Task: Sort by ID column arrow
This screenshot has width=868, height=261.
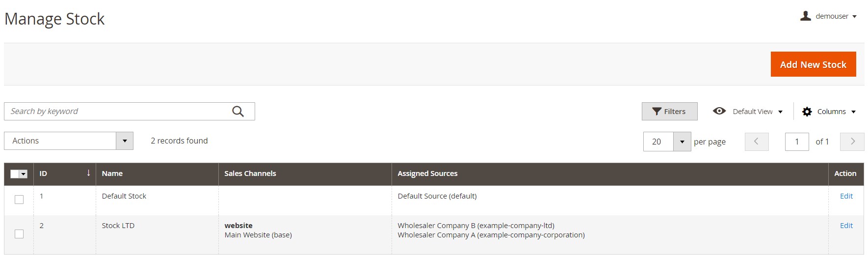Action: point(88,173)
